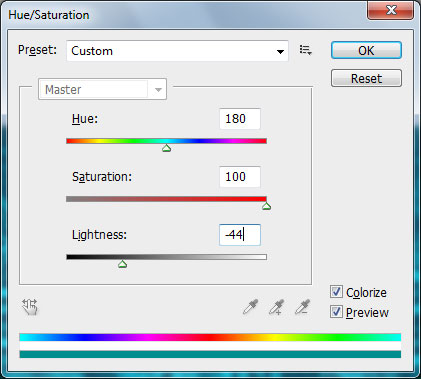This screenshot has height=379, width=421.
Task: Click the rainbow color spectrum bar at bottom
Action: point(210,337)
